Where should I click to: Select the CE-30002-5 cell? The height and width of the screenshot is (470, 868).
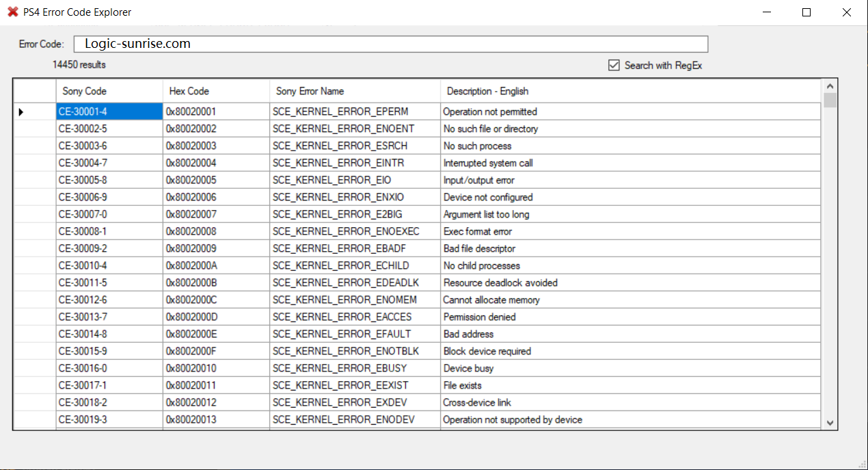(x=109, y=129)
